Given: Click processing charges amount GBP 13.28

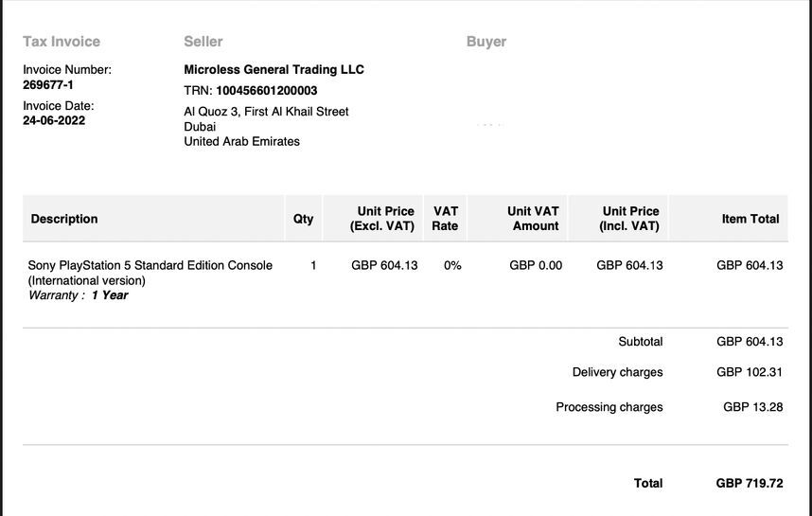Looking at the screenshot, I should coord(752,407).
